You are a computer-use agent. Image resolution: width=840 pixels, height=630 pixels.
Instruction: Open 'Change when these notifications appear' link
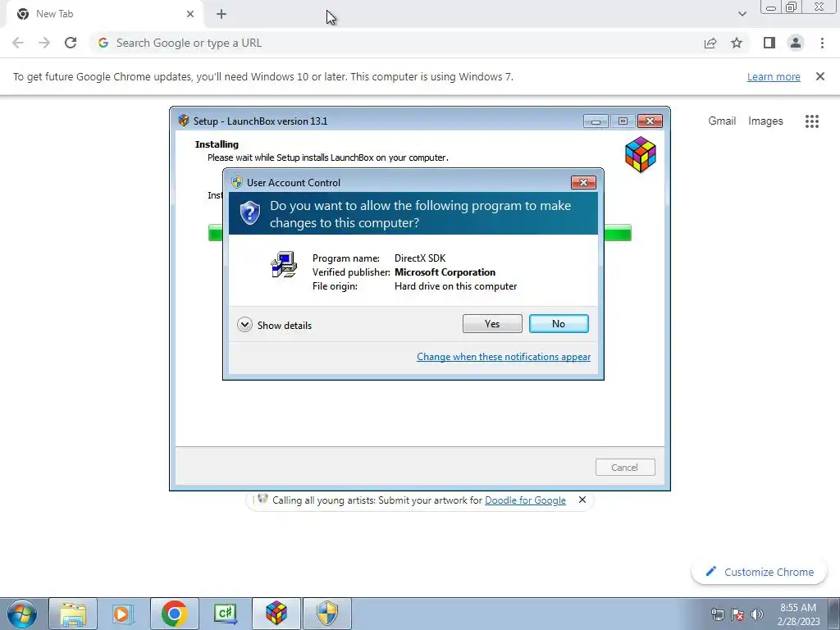[x=504, y=357]
